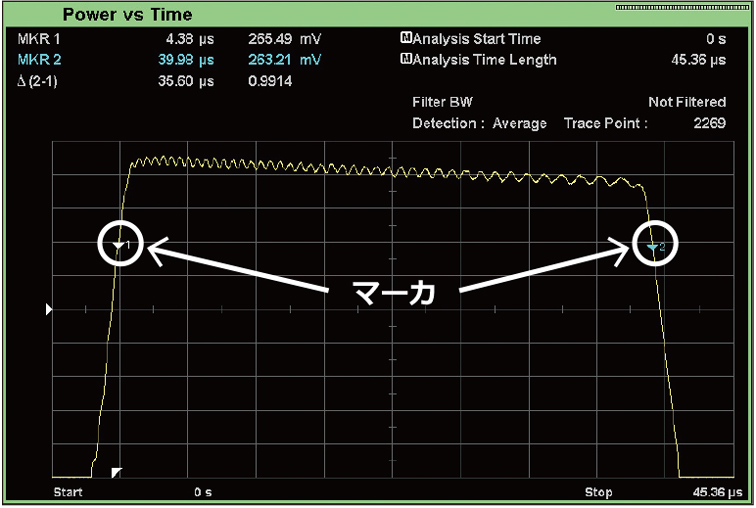The image size is (756, 508).
Task: Click the Detection : Average setting
Action: (479, 123)
